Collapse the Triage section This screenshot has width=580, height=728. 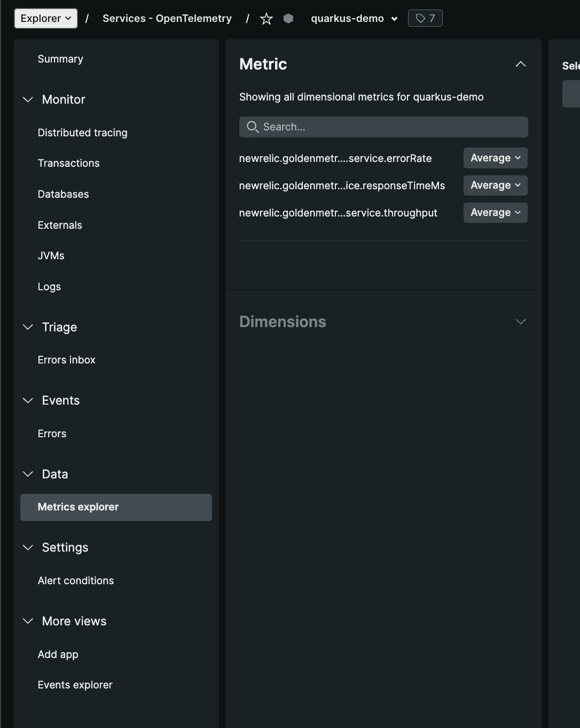[x=28, y=327]
